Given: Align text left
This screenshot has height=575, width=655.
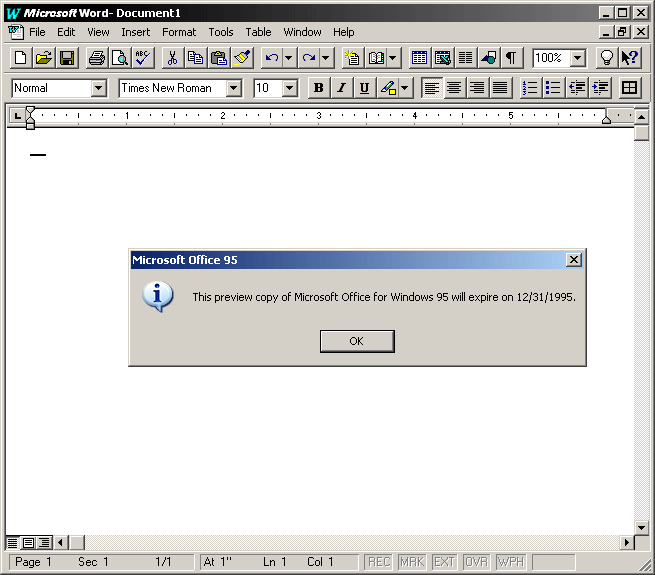Looking at the screenshot, I should click(x=431, y=88).
